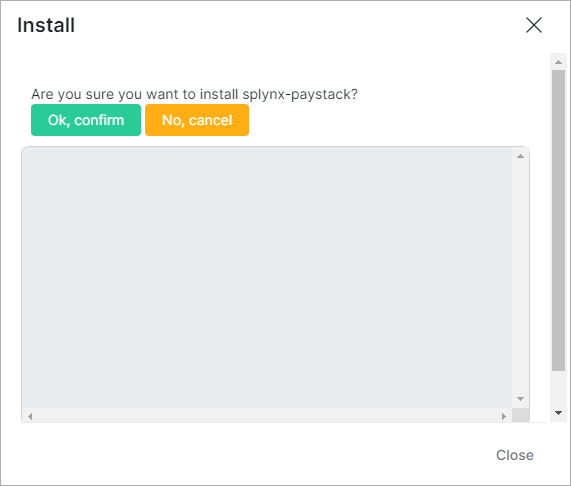Image resolution: width=571 pixels, height=486 pixels.
Task: Click the log area's scroll right arrow
Action: coord(504,416)
